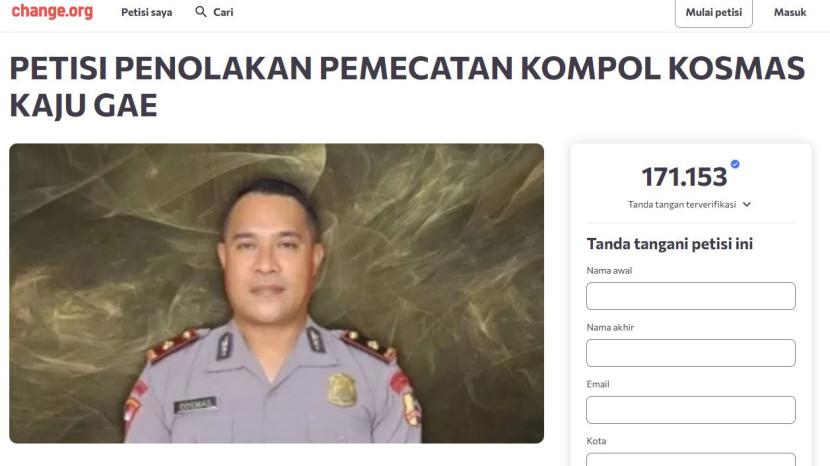Click the Tanda tangan terverifikasi label
This screenshot has height=466, width=830.
point(682,204)
